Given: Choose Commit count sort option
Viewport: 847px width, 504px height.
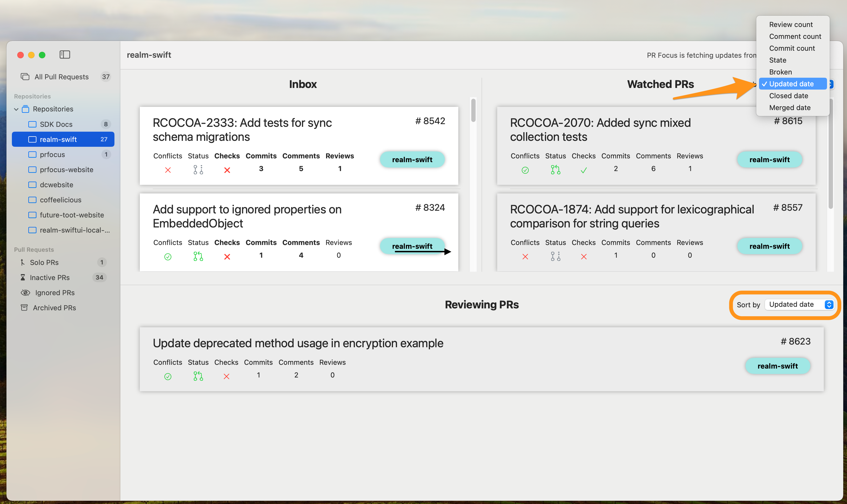Looking at the screenshot, I should (793, 48).
